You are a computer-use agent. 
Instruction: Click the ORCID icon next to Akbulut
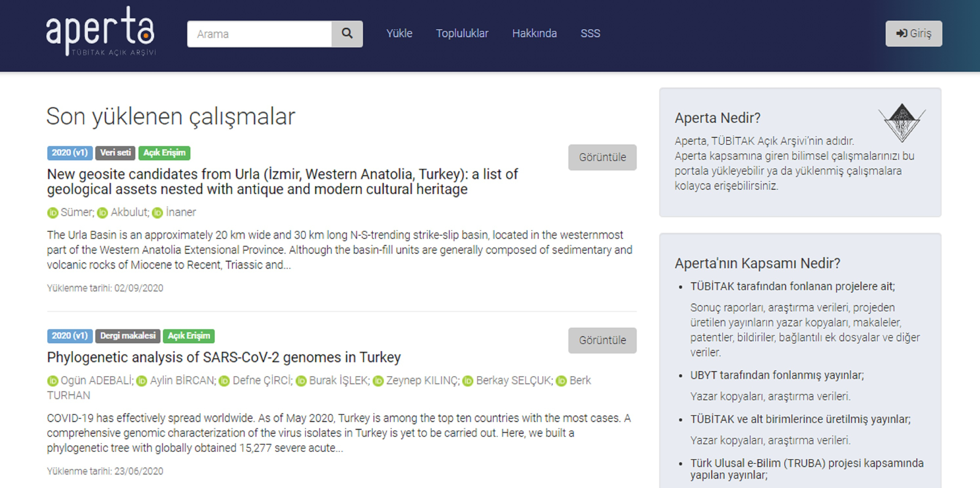(102, 213)
